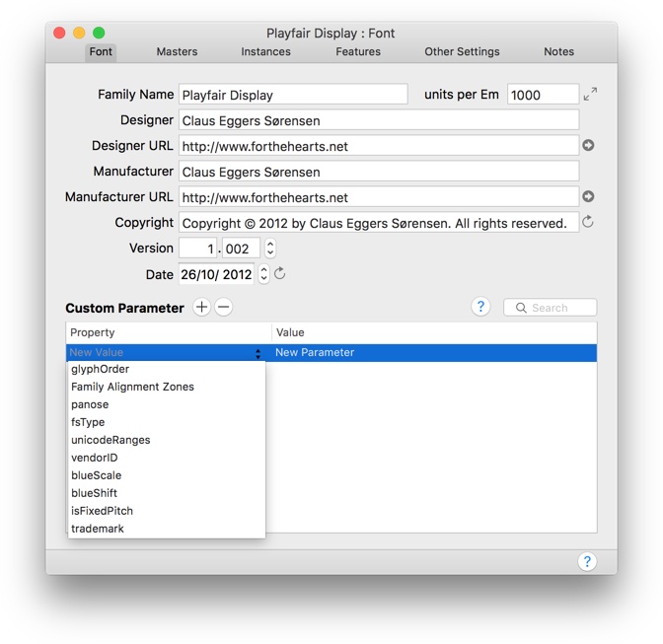Pick vendorID parameter option

click(167, 458)
